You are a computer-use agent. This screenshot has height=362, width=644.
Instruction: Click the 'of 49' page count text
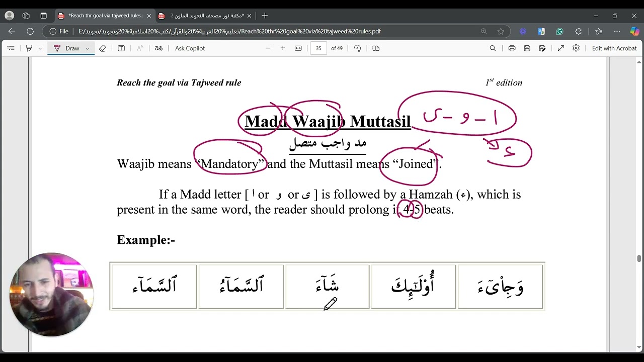pos(337,48)
